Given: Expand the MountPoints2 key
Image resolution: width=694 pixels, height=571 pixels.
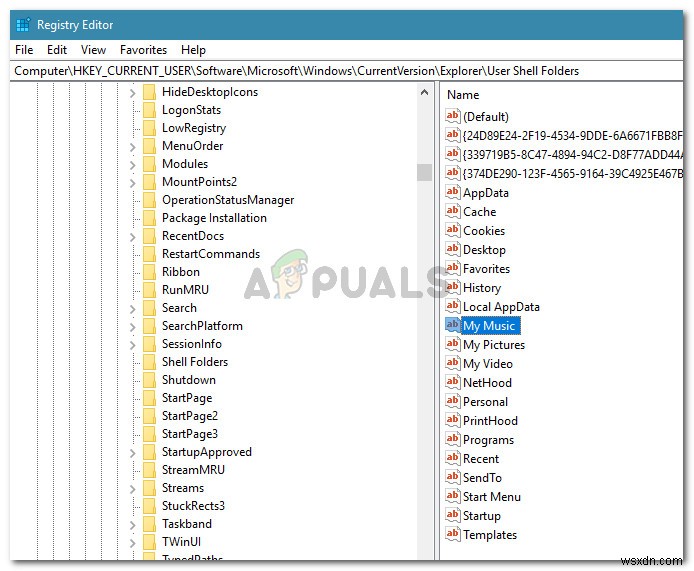Looking at the screenshot, I should [x=132, y=183].
